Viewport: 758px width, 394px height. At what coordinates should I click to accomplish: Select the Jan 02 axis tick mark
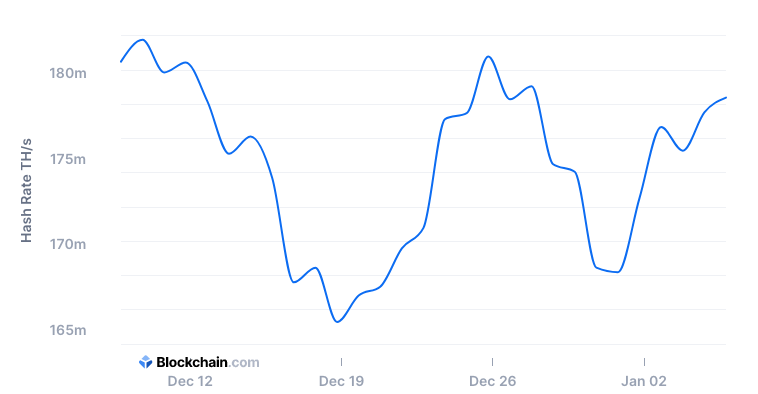point(644,362)
